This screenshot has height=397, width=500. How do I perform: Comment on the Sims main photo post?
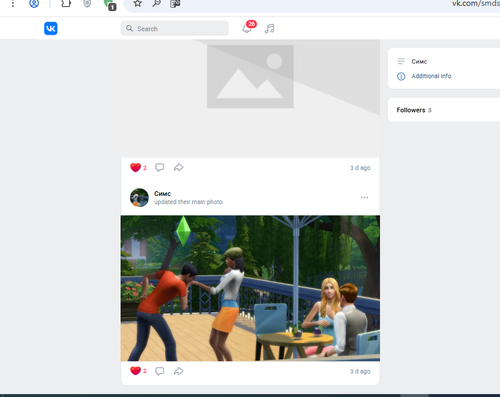point(160,371)
